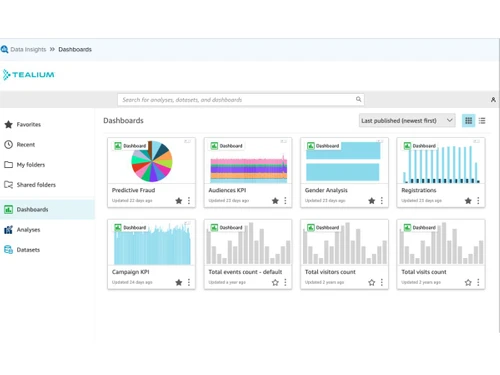Click the Dashboard badge icon on Gender Analysis
The height and width of the screenshot is (375, 500).
(311, 146)
